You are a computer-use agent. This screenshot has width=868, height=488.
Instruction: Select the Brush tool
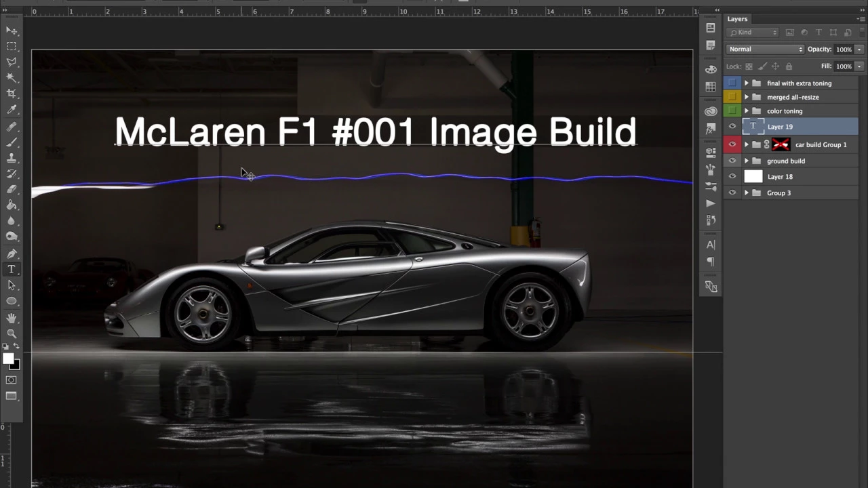[12, 142]
